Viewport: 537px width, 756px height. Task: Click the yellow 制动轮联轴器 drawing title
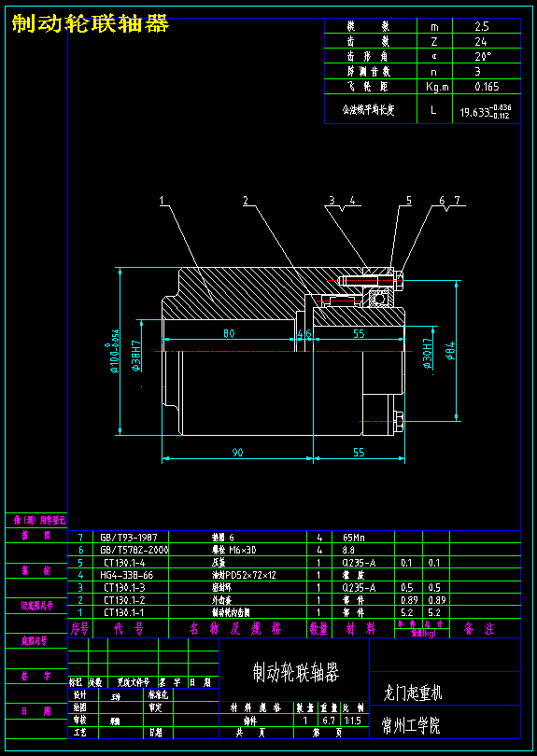91,22
